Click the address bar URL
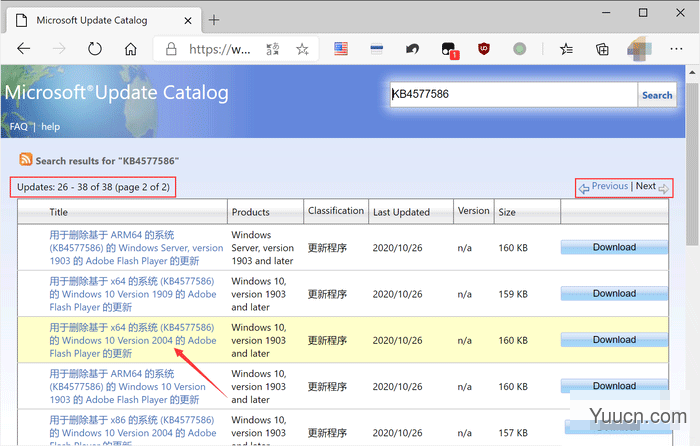 pos(220,49)
